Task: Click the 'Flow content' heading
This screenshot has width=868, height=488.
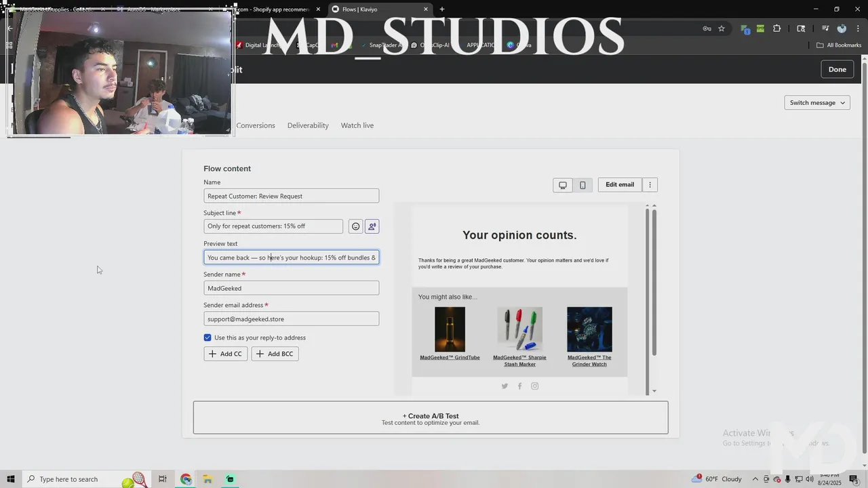Action: coord(227,169)
